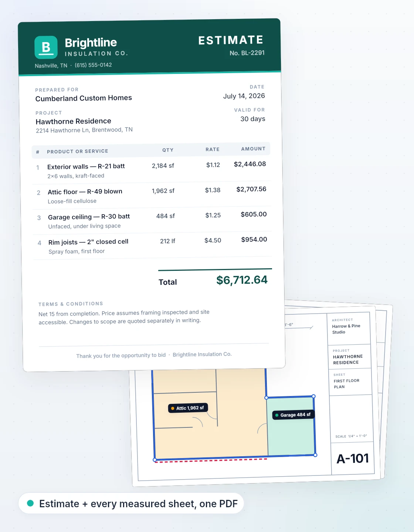Image resolution: width=414 pixels, height=532 pixels.
Task: Click the Loose-fill cellulose description
Action: point(72,201)
